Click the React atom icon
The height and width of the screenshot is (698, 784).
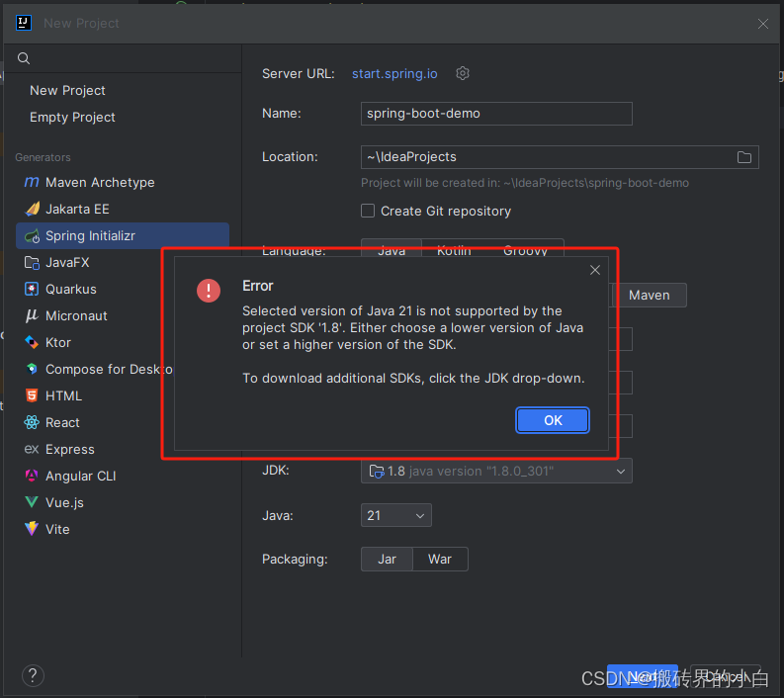point(32,422)
